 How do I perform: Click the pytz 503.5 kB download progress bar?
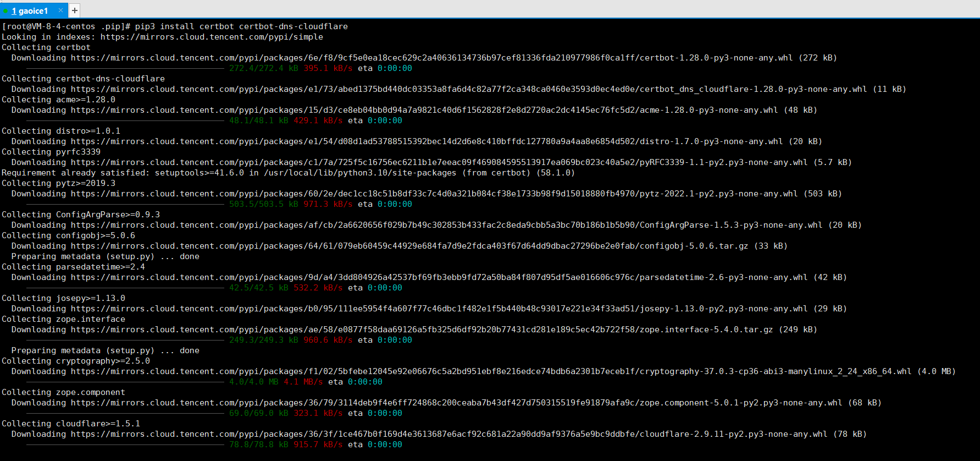tap(117, 205)
